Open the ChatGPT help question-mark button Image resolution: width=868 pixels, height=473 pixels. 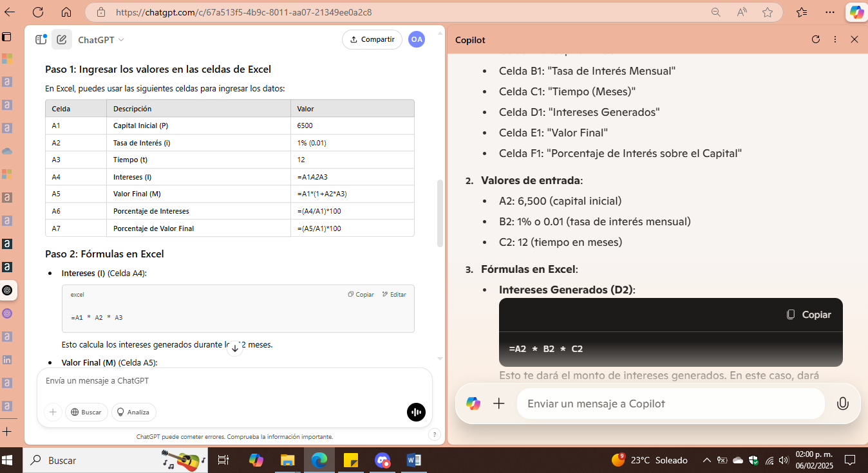(x=434, y=434)
